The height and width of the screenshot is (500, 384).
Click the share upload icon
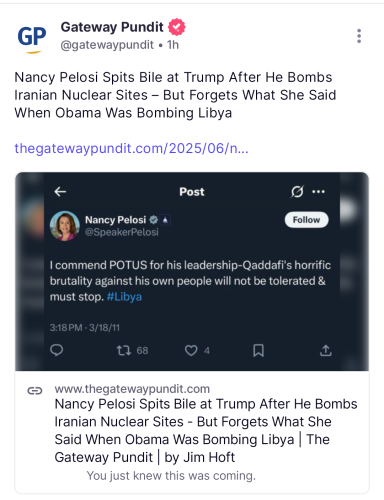pos(326,350)
